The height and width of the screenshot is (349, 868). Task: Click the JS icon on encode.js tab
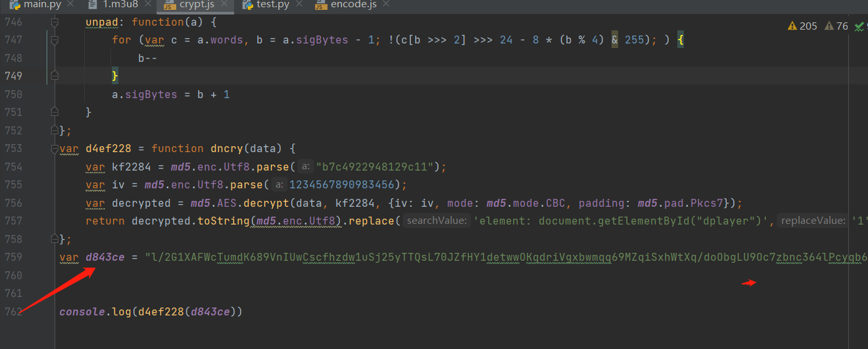321,5
